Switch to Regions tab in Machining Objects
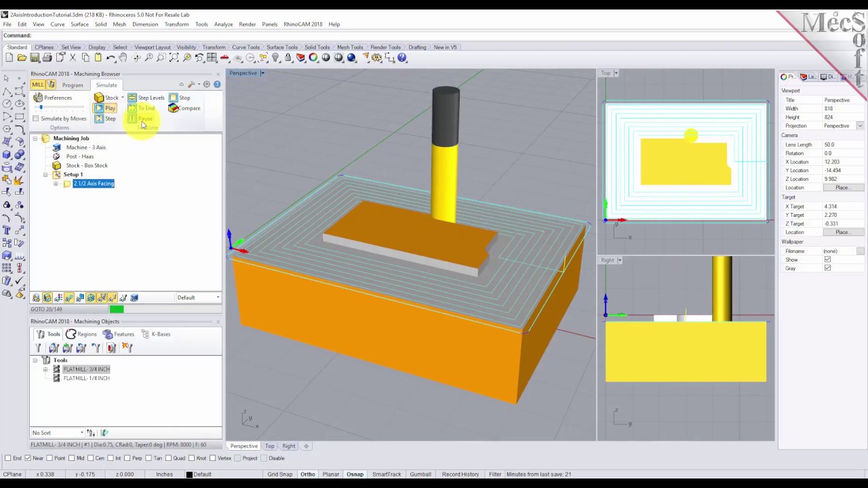The width and height of the screenshot is (868, 488). coord(81,334)
